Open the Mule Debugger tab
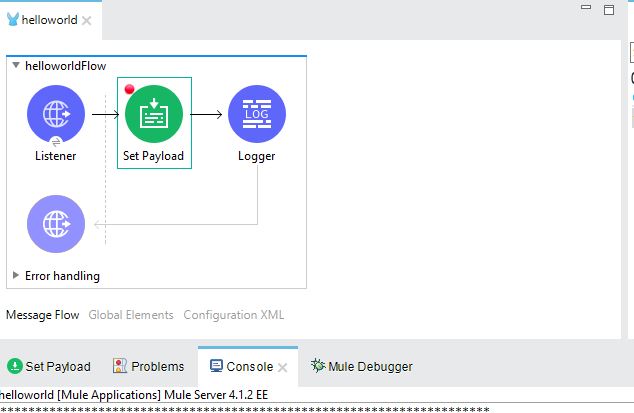This screenshot has width=634, height=413. pyautogui.click(x=362, y=366)
